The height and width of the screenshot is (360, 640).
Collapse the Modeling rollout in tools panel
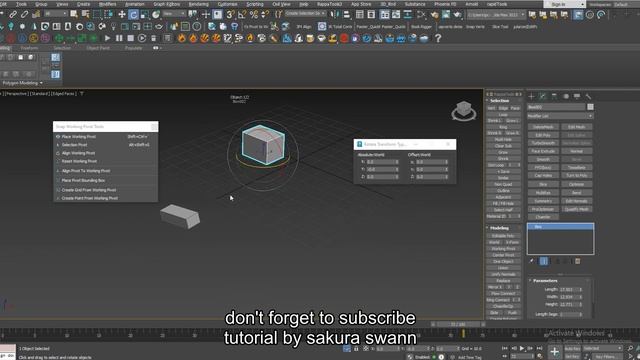pyautogui.click(x=499, y=228)
